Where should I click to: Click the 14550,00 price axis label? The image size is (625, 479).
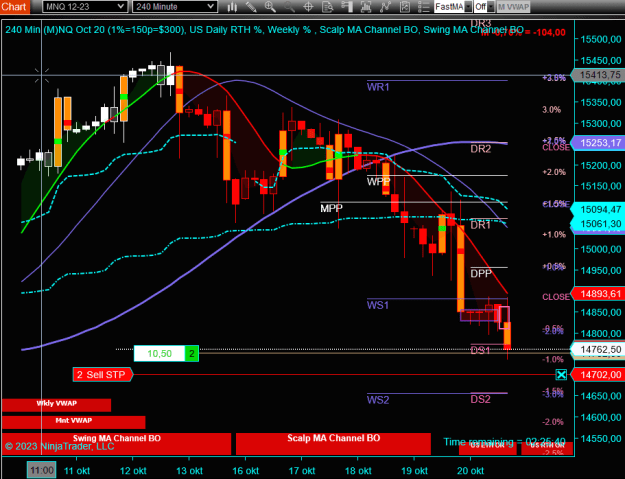point(601,438)
